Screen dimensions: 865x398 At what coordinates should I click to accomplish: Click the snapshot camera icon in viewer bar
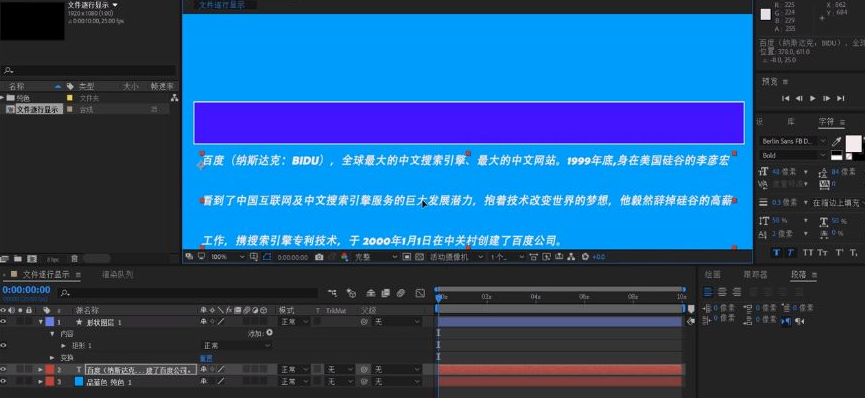click(x=319, y=257)
